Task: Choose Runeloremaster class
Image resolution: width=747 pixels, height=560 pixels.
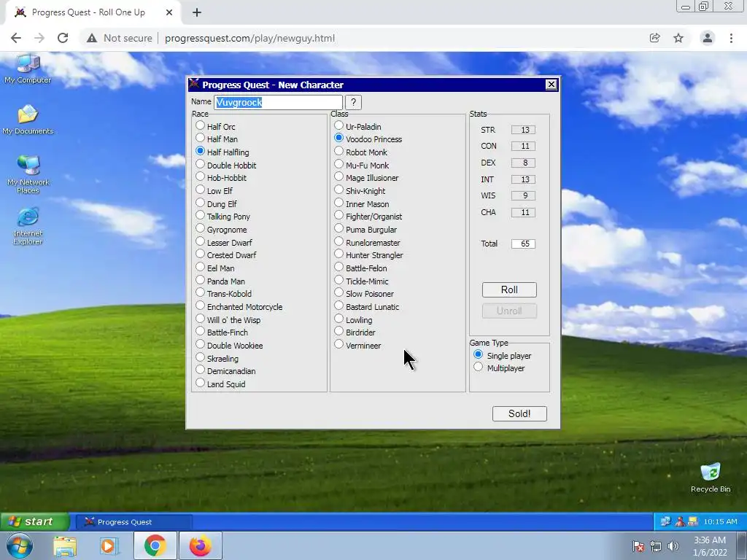Action: [338, 241]
